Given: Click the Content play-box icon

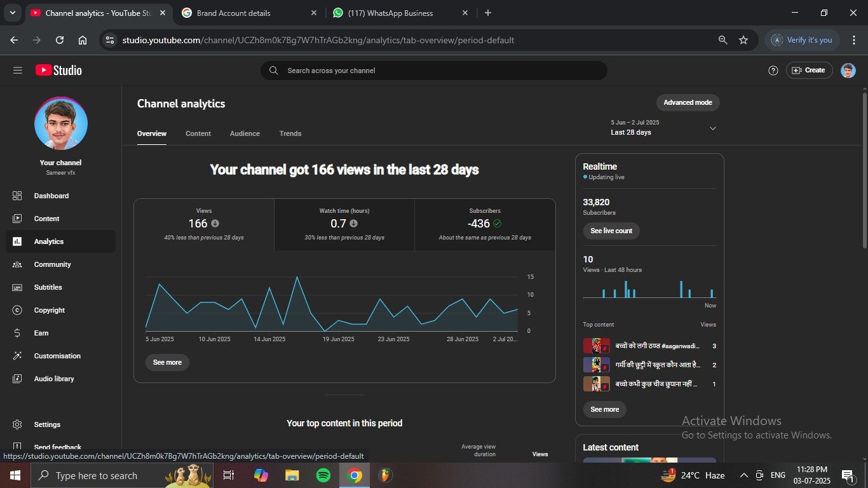Looking at the screenshot, I should 17,219.
